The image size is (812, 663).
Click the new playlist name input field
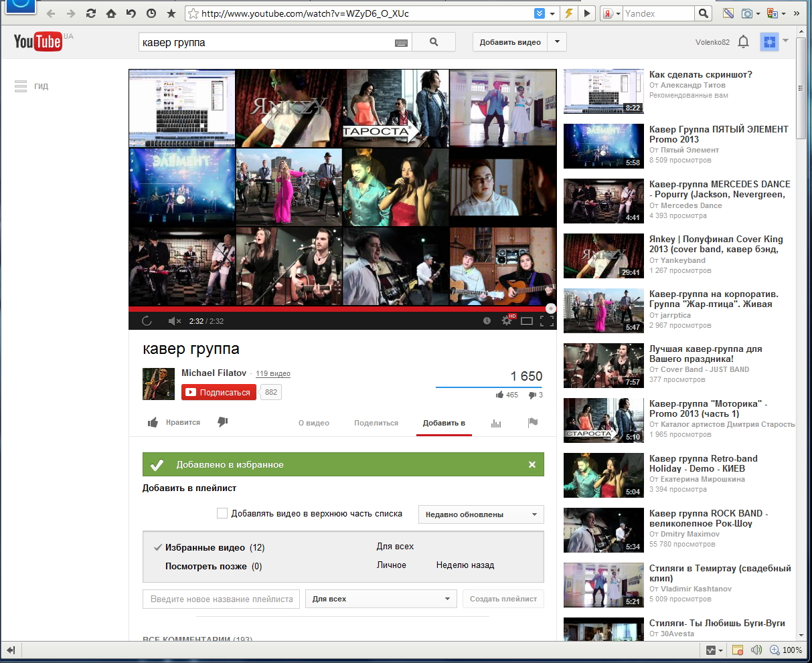(222, 599)
